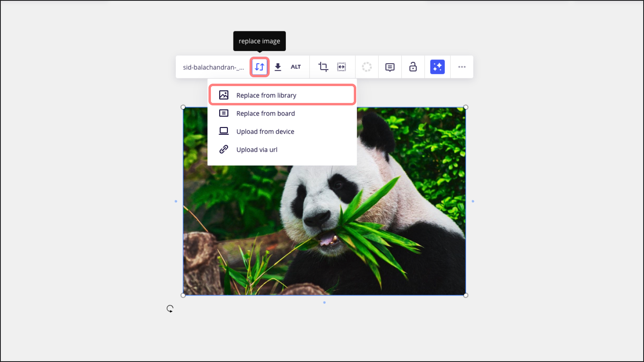This screenshot has height=362, width=644.
Task: Select Upload from device
Action: 265,132
